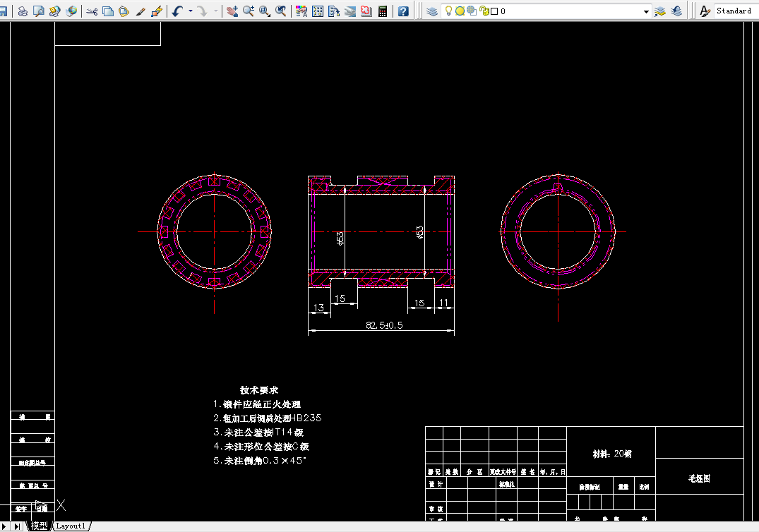Click the layer 0 color square
The image size is (759, 532).
494,11
